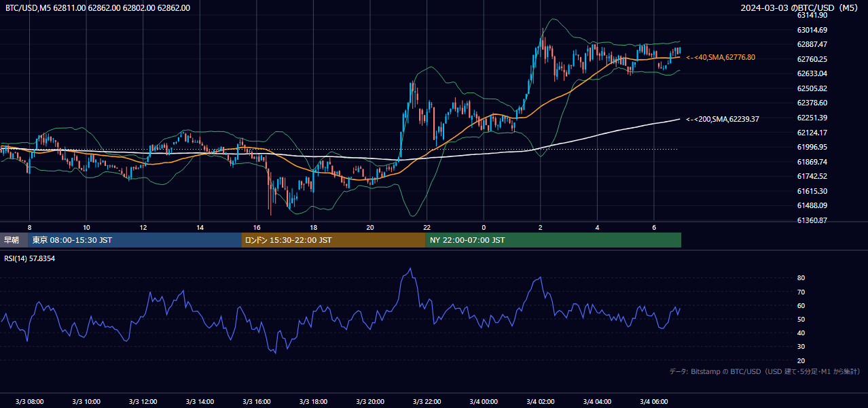Click the RSI axis level 60
The width and height of the screenshot is (868, 408).
pyautogui.click(x=801, y=305)
